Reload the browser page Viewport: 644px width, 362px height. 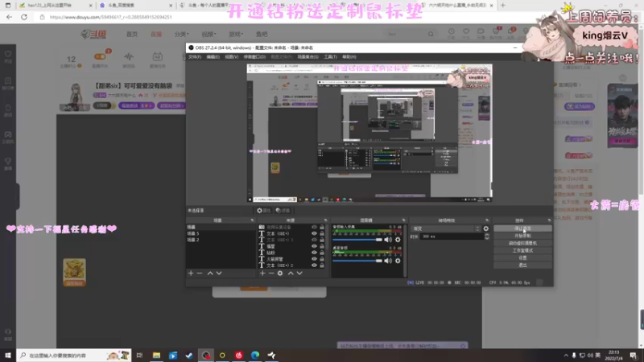pyautogui.click(x=24, y=17)
